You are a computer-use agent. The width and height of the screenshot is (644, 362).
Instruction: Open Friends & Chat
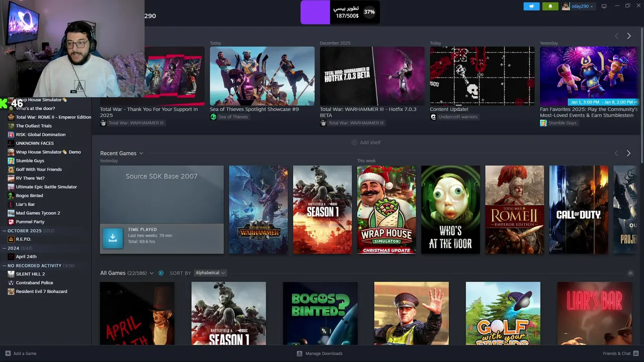(621, 353)
